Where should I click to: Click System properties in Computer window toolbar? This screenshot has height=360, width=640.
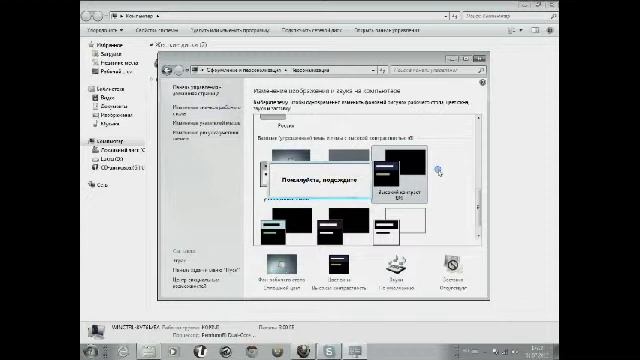pyautogui.click(x=157, y=30)
